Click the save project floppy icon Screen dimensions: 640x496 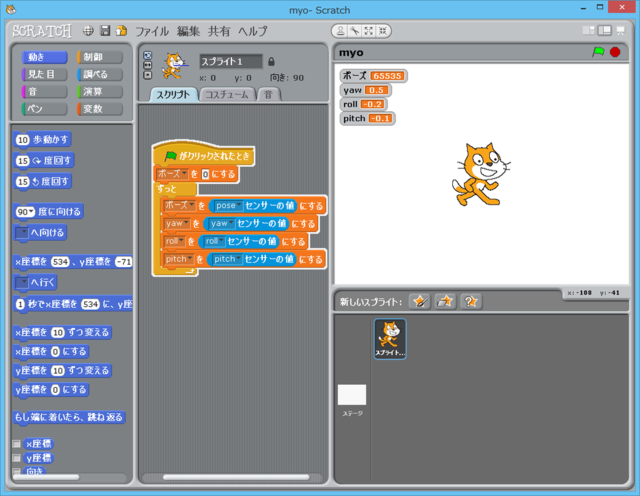[x=105, y=31]
